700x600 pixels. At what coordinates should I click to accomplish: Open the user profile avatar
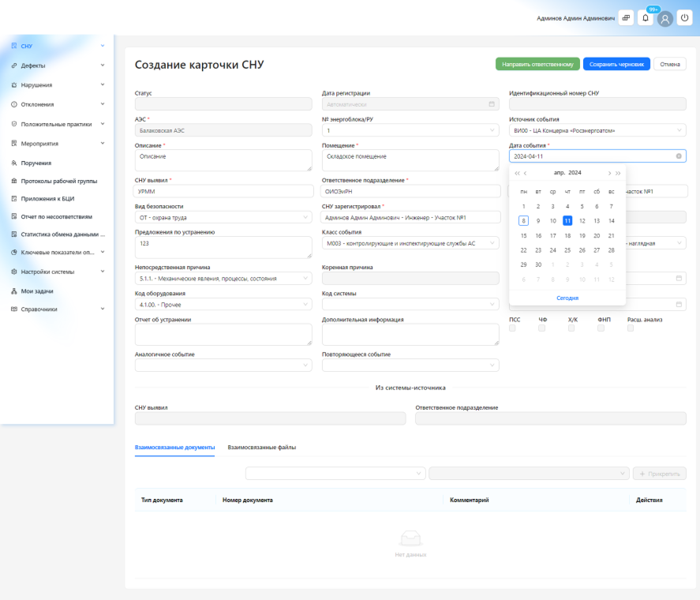click(664, 18)
